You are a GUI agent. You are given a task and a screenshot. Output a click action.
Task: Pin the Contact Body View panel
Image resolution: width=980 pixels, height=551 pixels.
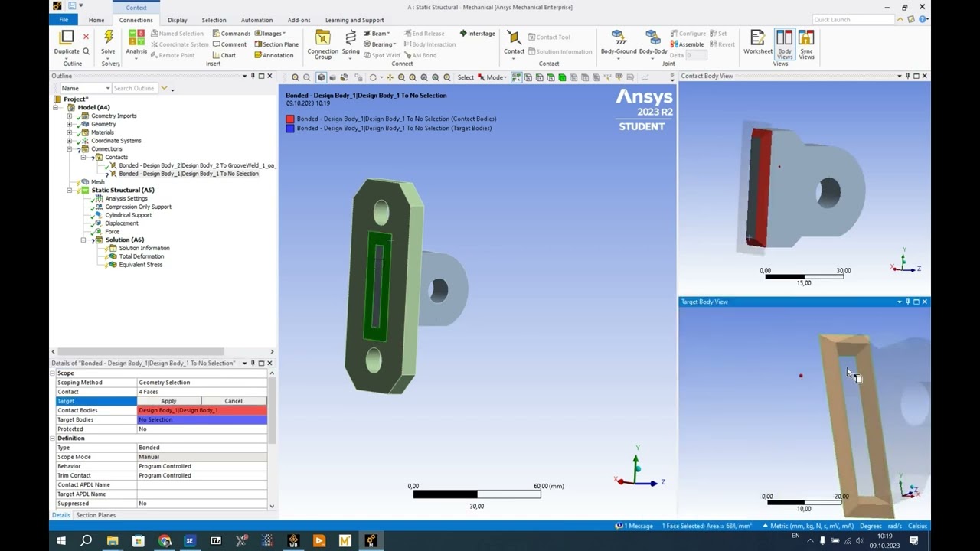coord(908,76)
